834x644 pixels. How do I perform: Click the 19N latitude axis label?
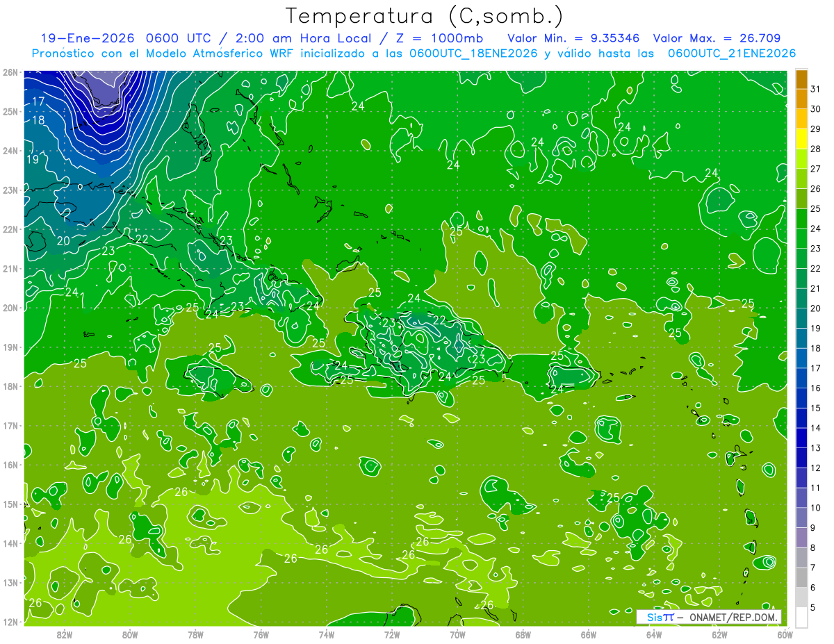(10, 347)
